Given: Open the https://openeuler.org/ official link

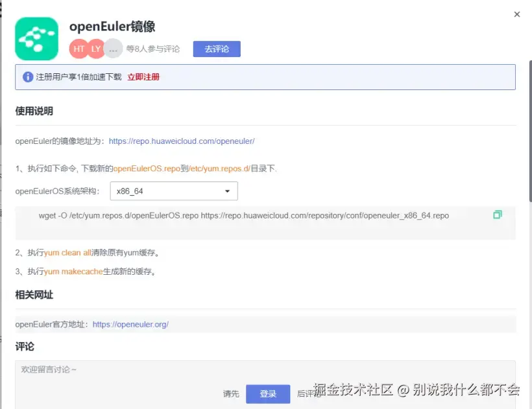Looking at the screenshot, I should (130, 324).
